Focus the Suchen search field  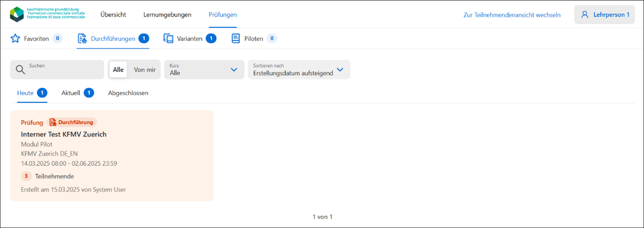[x=57, y=70]
